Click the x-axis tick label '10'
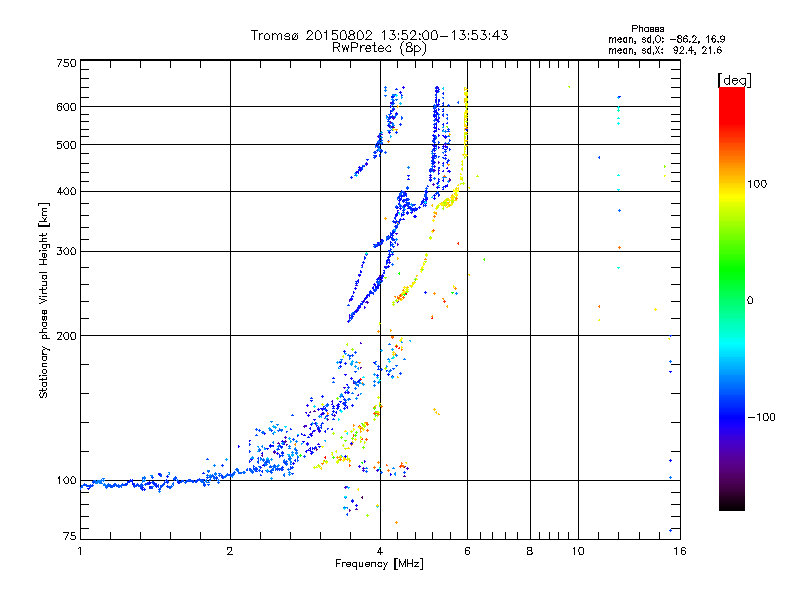The height and width of the screenshot is (600, 800). tap(578, 551)
